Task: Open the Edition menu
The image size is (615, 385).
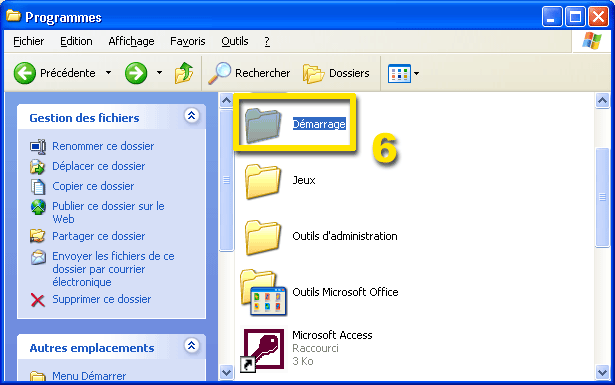Action: [x=76, y=41]
